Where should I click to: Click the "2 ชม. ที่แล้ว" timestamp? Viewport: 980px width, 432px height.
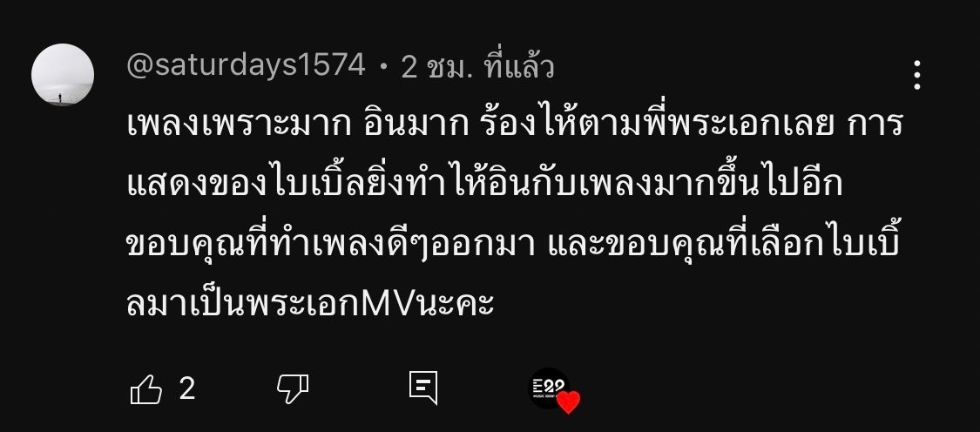pyautogui.click(x=477, y=67)
